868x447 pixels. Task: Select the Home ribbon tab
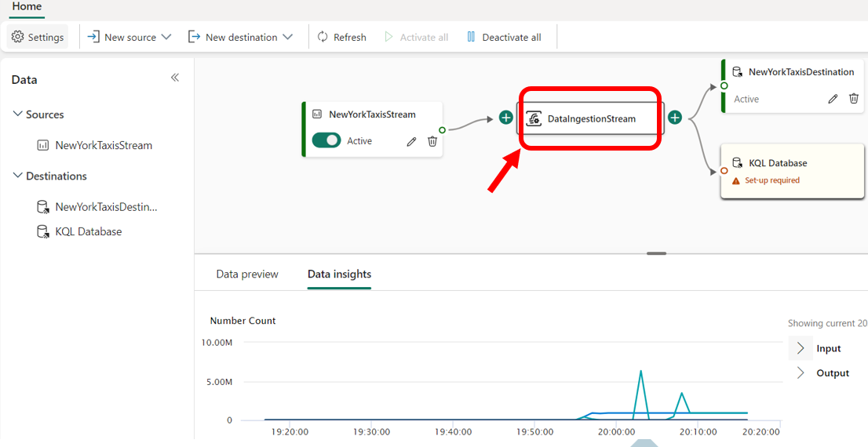click(27, 6)
